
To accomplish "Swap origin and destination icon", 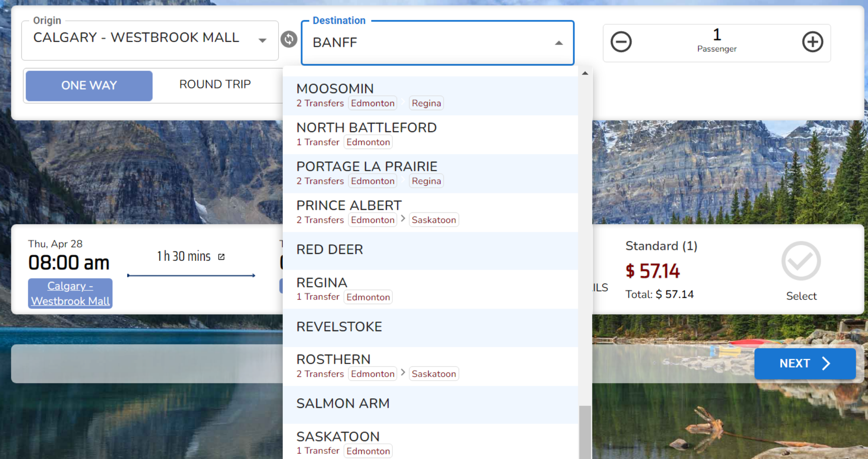I will [289, 39].
